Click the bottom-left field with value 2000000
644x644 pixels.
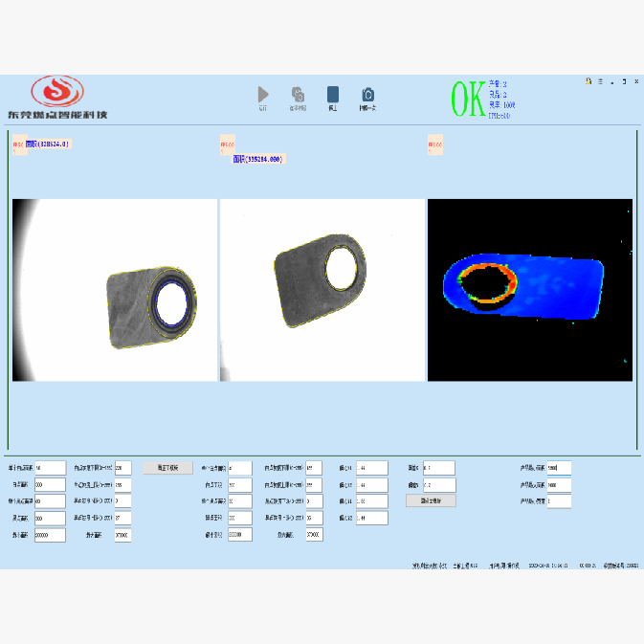pyautogui.click(x=50, y=535)
